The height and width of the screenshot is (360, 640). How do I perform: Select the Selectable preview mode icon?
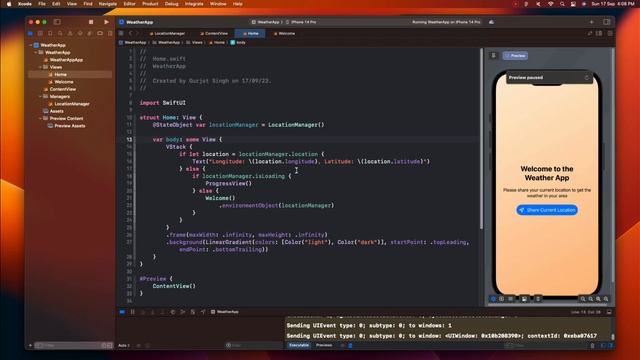click(502, 299)
